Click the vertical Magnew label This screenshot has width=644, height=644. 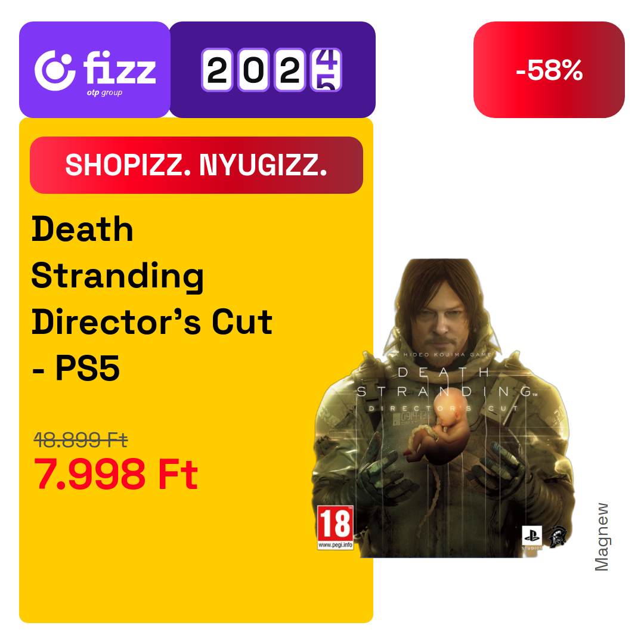[x=602, y=537]
